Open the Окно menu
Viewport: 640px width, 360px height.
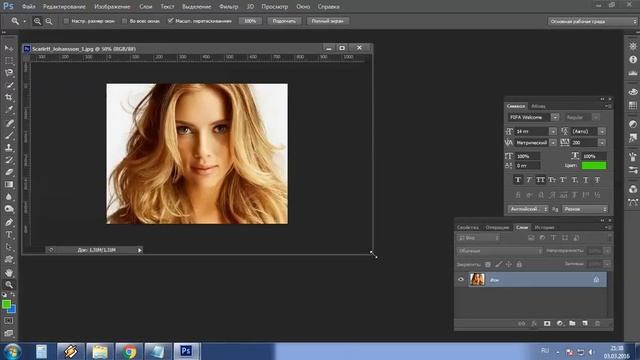pos(303,7)
